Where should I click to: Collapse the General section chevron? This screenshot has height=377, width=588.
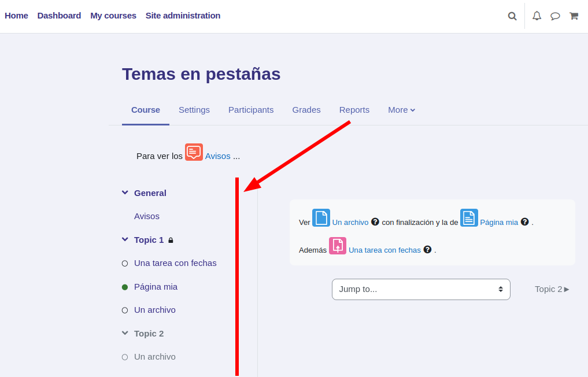tap(125, 193)
